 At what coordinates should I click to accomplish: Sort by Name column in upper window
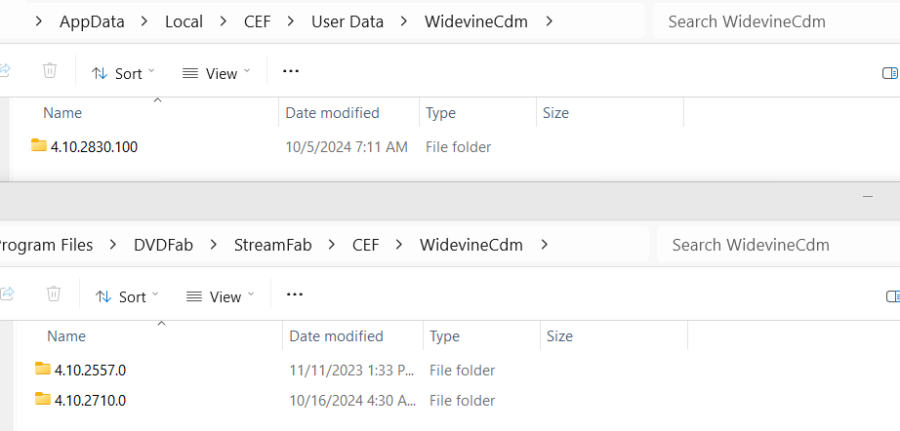click(x=62, y=113)
